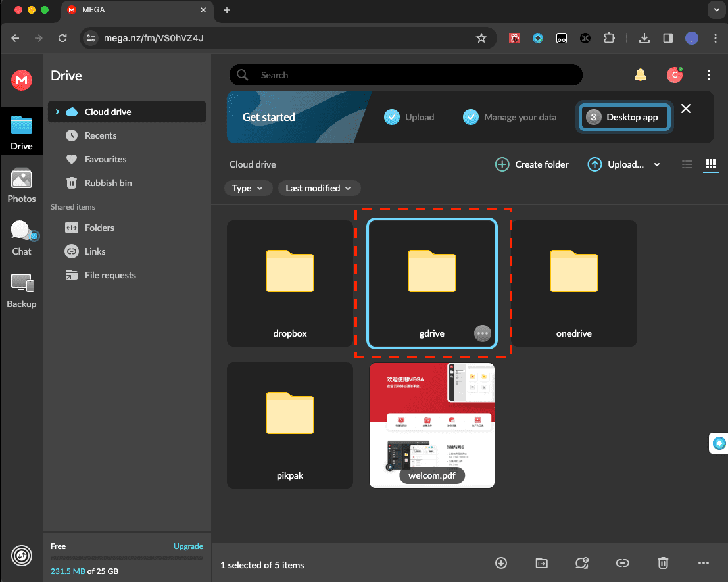This screenshot has width=728, height=582.
Task: Select the welcom.pdf file thumbnail
Action: (432, 425)
